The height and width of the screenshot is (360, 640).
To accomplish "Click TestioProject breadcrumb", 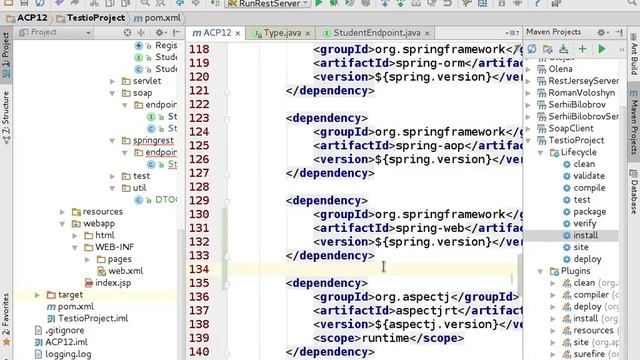I will (x=91, y=18).
